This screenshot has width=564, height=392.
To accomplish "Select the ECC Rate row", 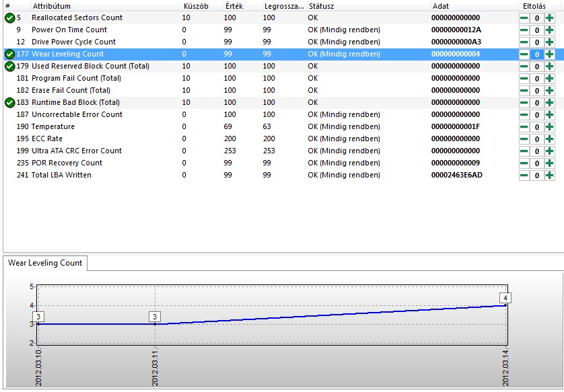I will click(x=283, y=139).
